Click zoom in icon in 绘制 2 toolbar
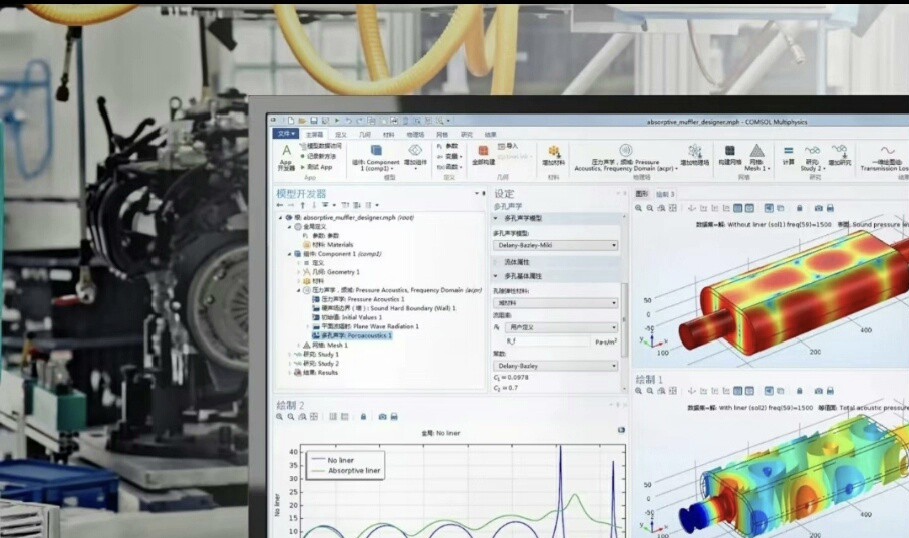 279,417
